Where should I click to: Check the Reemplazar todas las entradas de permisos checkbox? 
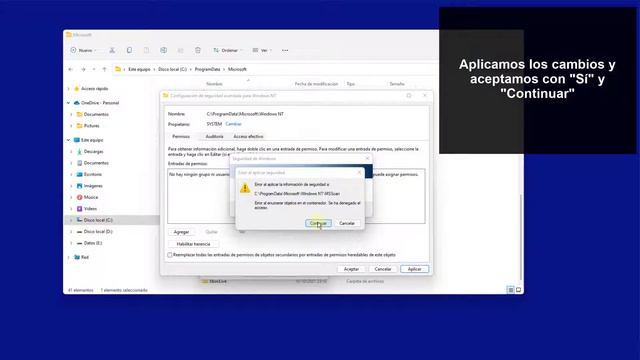pyautogui.click(x=170, y=255)
